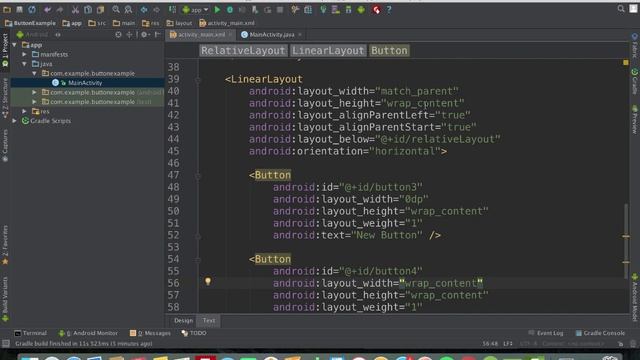The height and width of the screenshot is (360, 640).
Task: Switch to MainActivity.java editor tab
Action: pos(272,35)
